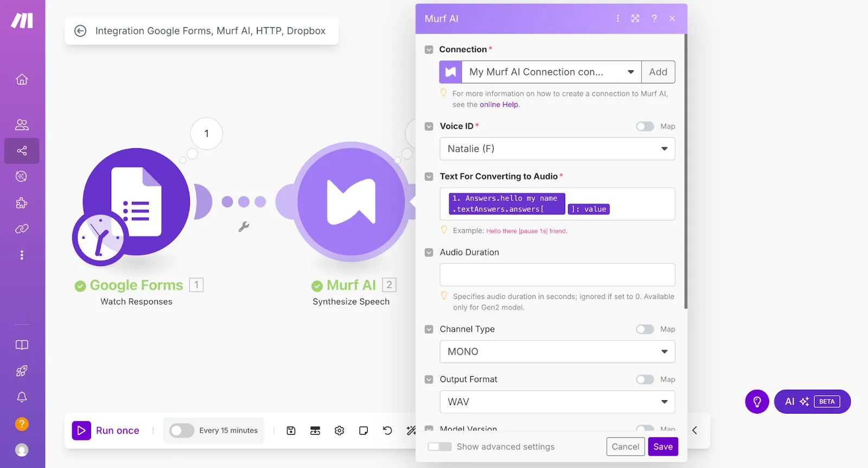Screen dimensions: 868x468
Task: Toggle Show advanced settings switch
Action: point(439,447)
